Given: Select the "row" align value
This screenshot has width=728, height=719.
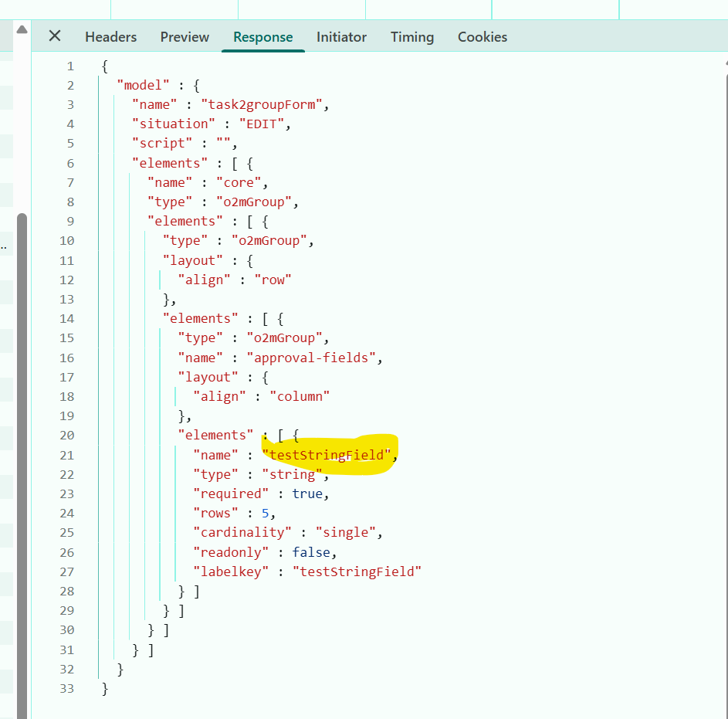Looking at the screenshot, I should click(273, 280).
